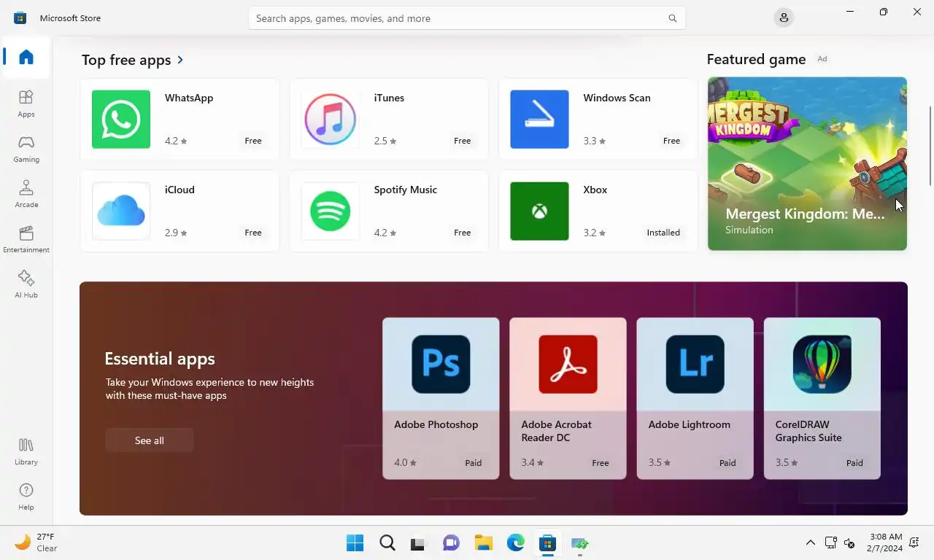Click Installed label on Xbox card
The height and width of the screenshot is (560, 934).
click(663, 233)
